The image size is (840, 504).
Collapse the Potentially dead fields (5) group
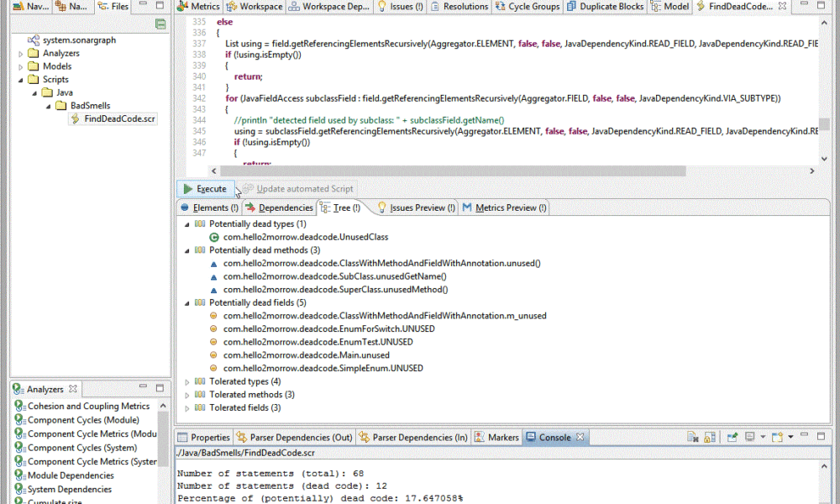186,302
